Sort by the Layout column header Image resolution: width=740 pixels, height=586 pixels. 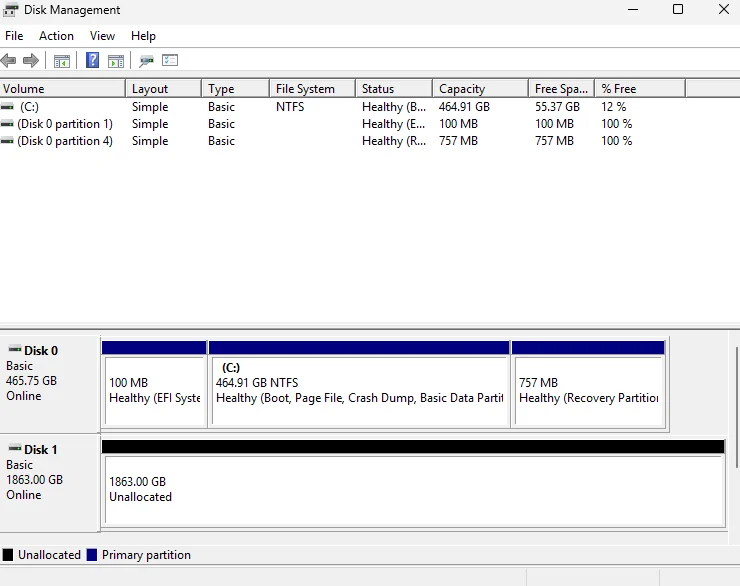click(x=163, y=89)
